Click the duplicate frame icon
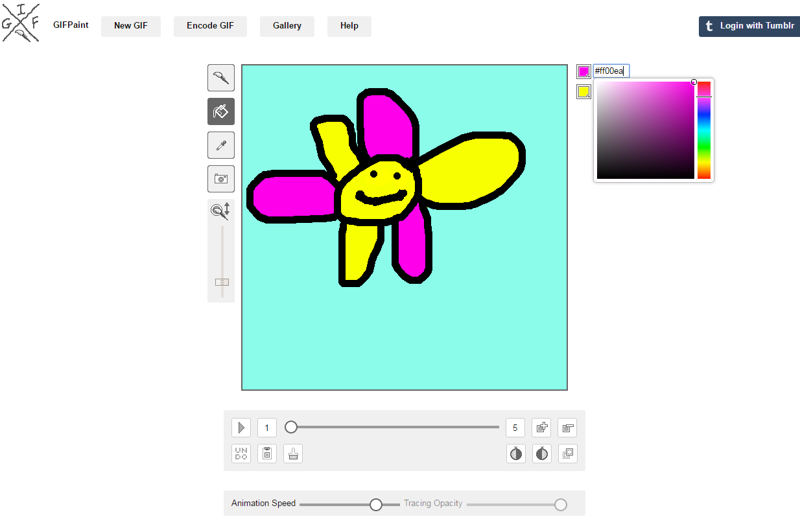The width and height of the screenshot is (800, 532). click(568, 454)
